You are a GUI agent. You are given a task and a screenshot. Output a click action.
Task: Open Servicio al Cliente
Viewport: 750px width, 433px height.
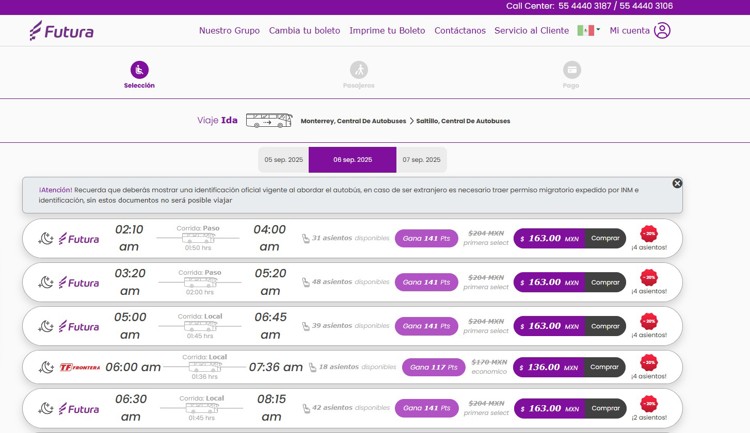pyautogui.click(x=531, y=31)
